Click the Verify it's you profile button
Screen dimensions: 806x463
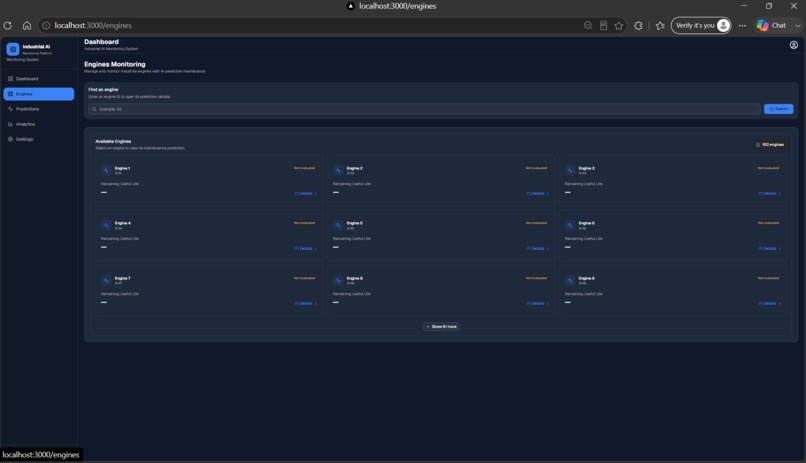point(701,25)
